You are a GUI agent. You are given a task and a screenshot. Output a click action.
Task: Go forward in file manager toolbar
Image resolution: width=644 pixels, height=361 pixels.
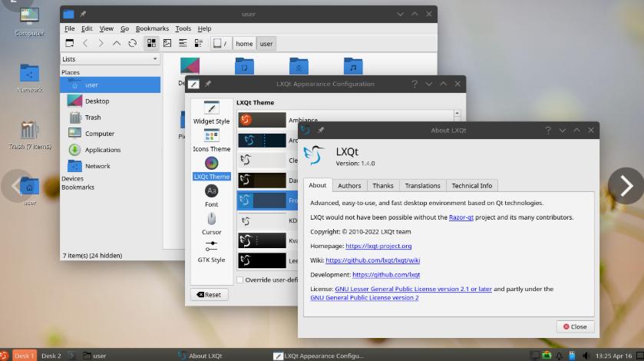[x=101, y=43]
